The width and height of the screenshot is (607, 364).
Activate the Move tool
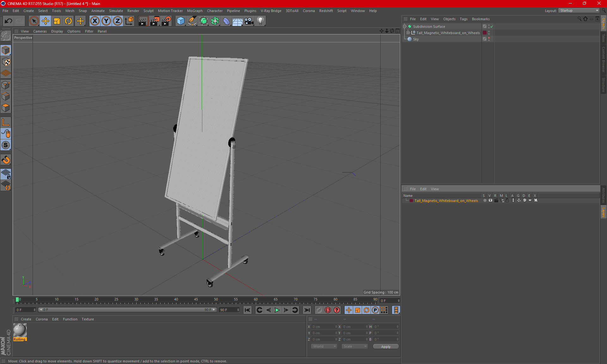(x=46, y=21)
